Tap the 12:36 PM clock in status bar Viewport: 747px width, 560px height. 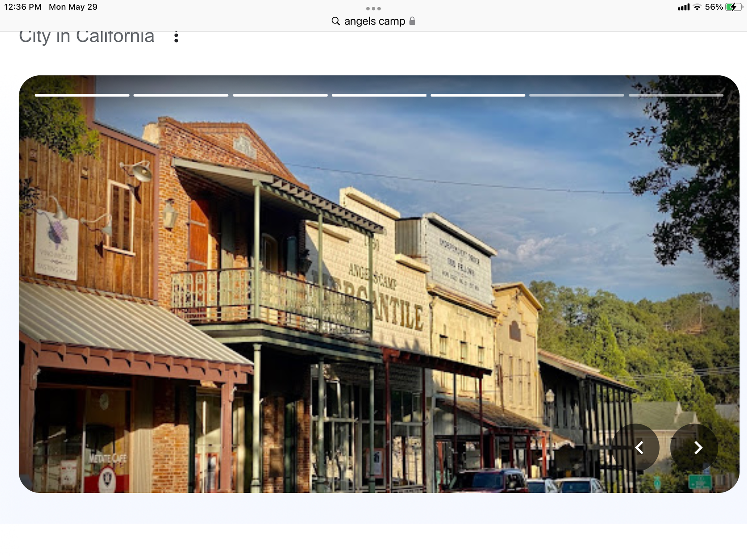click(x=23, y=7)
